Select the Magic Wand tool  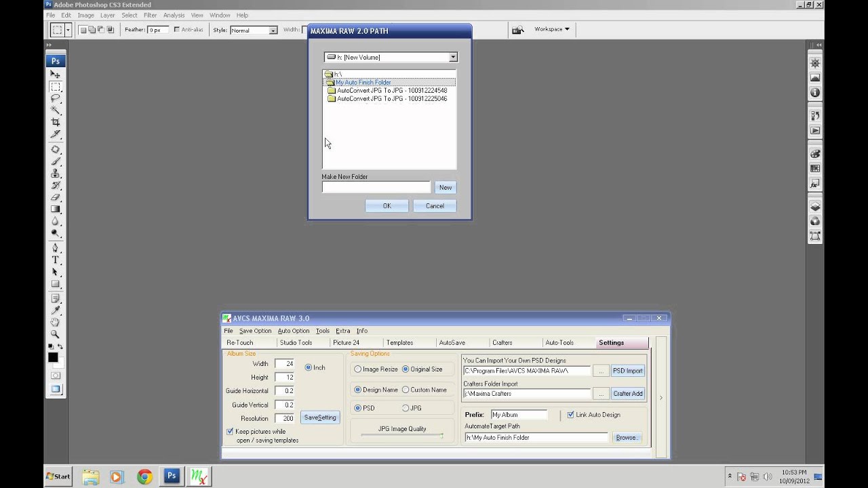[56, 110]
